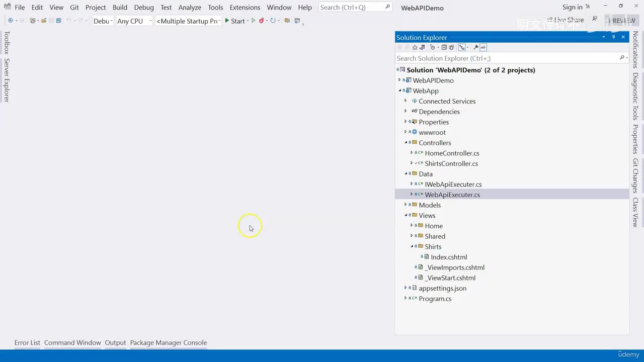Click the Save All toolbar icon
The width and height of the screenshot is (644, 362).
(x=58, y=21)
